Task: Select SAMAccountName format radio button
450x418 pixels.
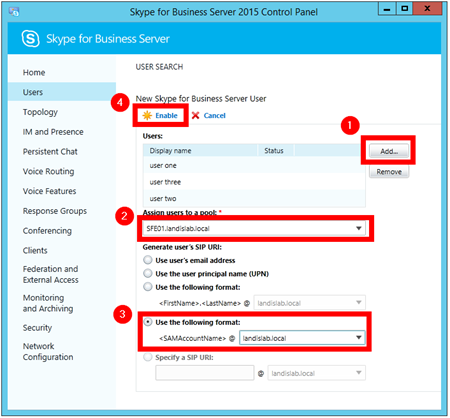Action: click(148, 322)
